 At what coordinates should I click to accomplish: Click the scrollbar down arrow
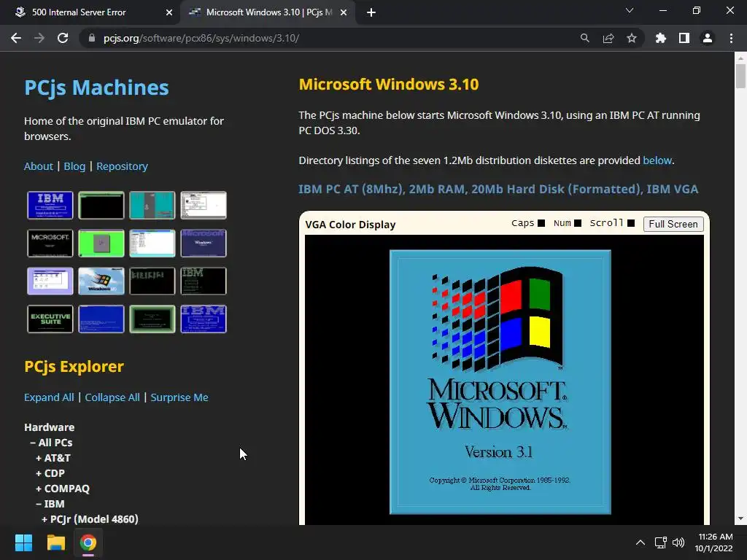coord(740,519)
